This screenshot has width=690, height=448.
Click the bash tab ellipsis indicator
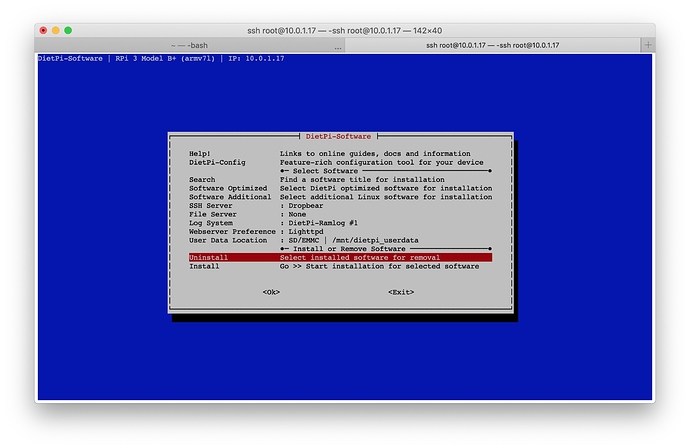pos(338,47)
